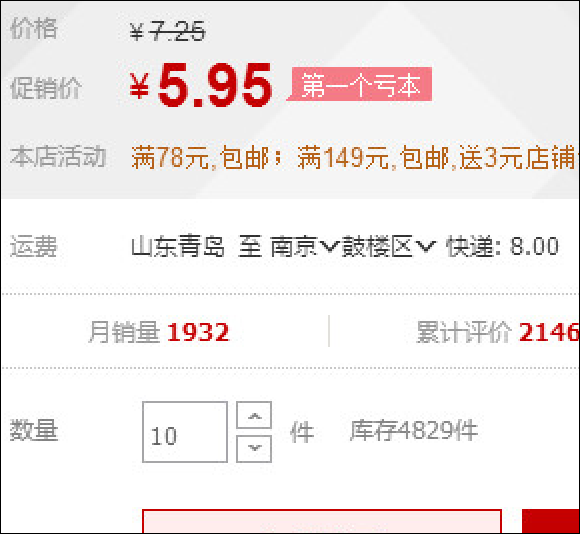The height and width of the screenshot is (534, 580).
Task: Click the 本店活动 label
Action: coord(58,156)
